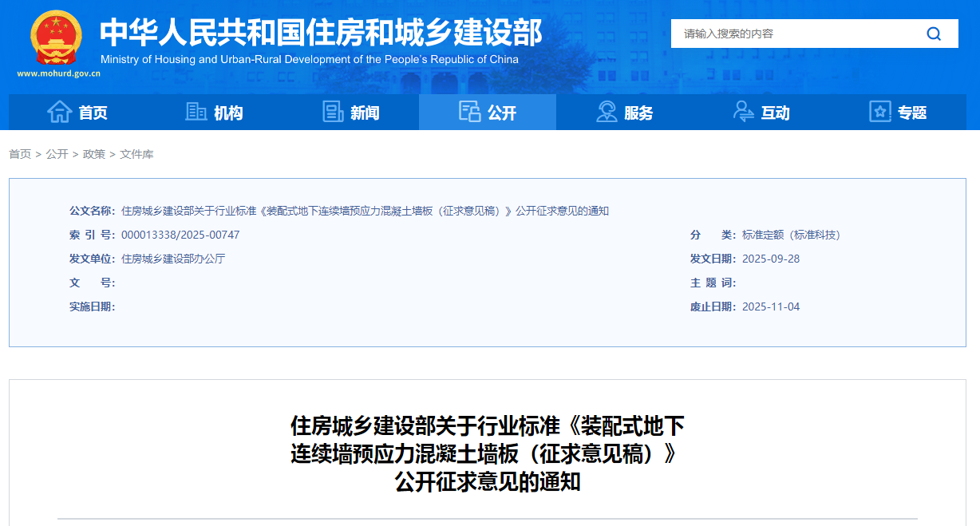The width and height of the screenshot is (980, 526).
Task: Select the star icon beside 专题
Action: tap(879, 112)
